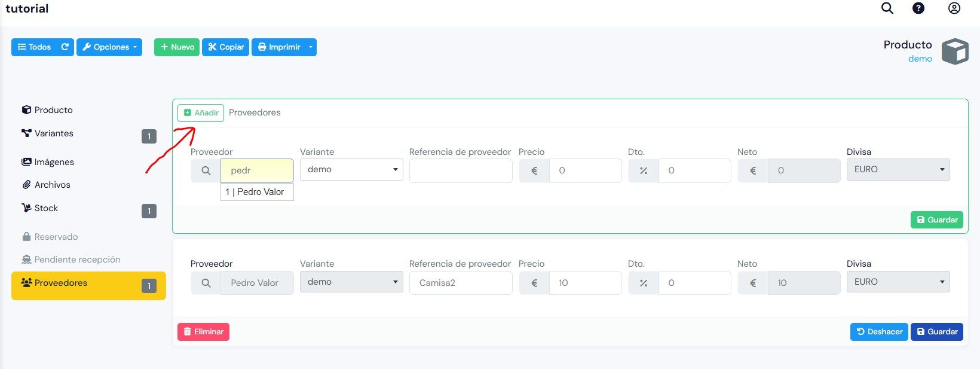
Task: Expand the Opciones dropdown
Action: 109,47
